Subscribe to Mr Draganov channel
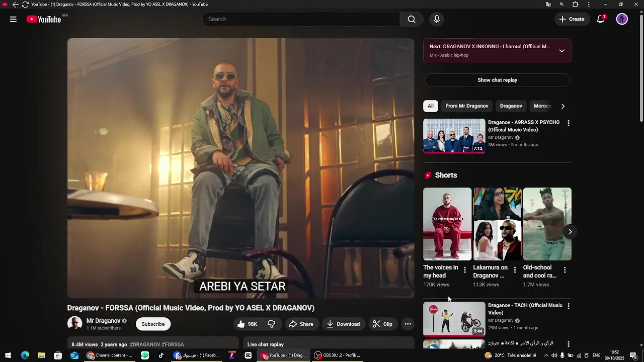This screenshot has height=362, width=644. (x=153, y=324)
